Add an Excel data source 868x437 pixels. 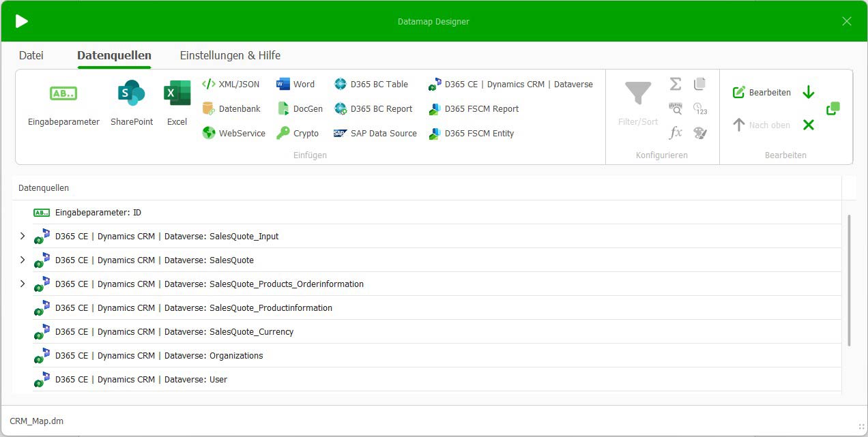(x=177, y=101)
